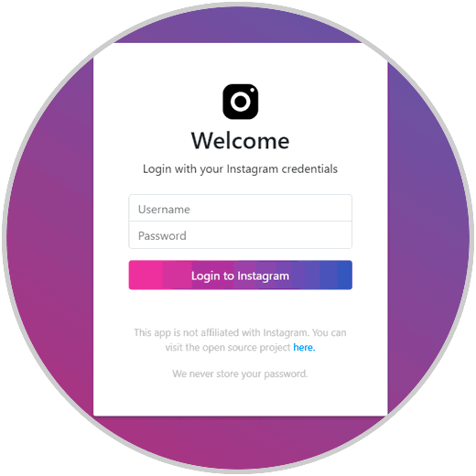
Task: Click the 'Username' placeholder text
Action: point(164,210)
